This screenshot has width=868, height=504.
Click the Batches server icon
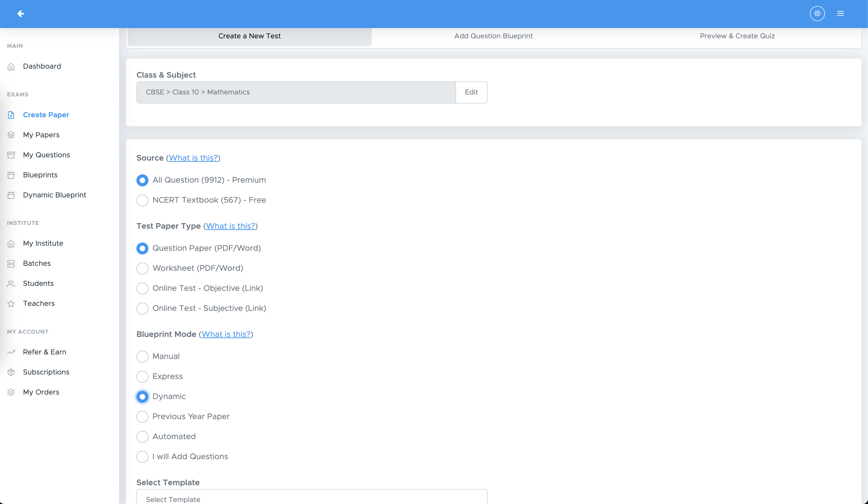pyautogui.click(x=11, y=264)
